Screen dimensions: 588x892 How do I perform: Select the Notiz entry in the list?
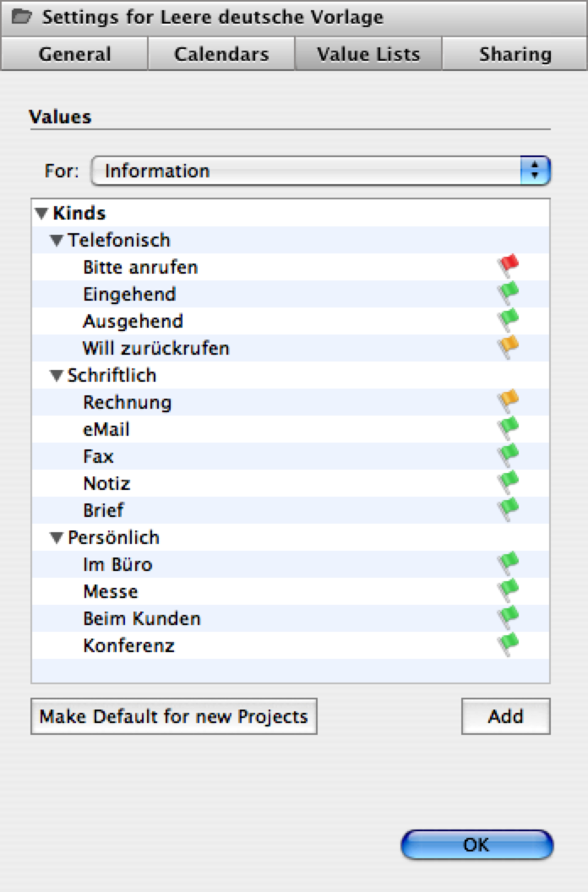[291, 483]
